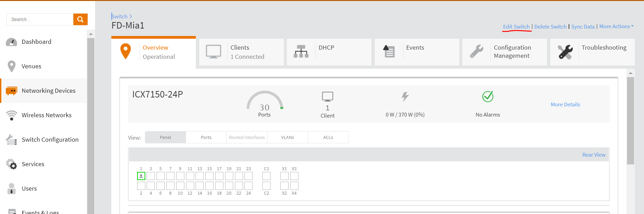
Task: Open the Troubleshooting tab label
Action: click(x=604, y=48)
